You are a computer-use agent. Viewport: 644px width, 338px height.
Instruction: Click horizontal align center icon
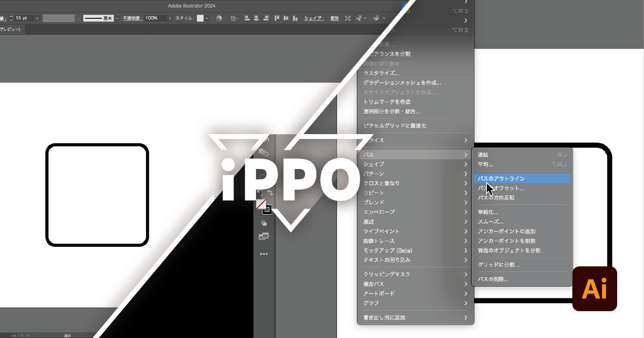[257, 18]
